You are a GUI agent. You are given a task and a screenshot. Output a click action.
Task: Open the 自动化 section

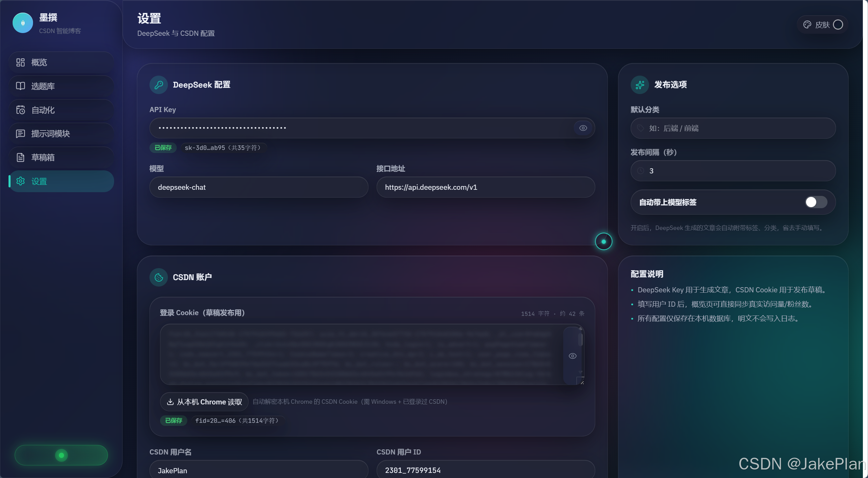pos(61,110)
